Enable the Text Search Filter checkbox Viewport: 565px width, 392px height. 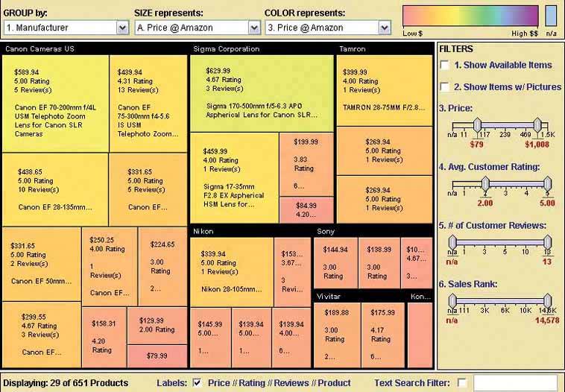(x=462, y=383)
